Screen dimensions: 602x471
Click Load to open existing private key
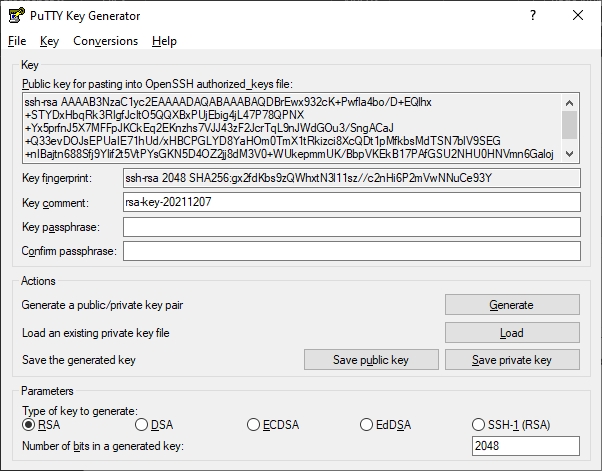pos(511,333)
